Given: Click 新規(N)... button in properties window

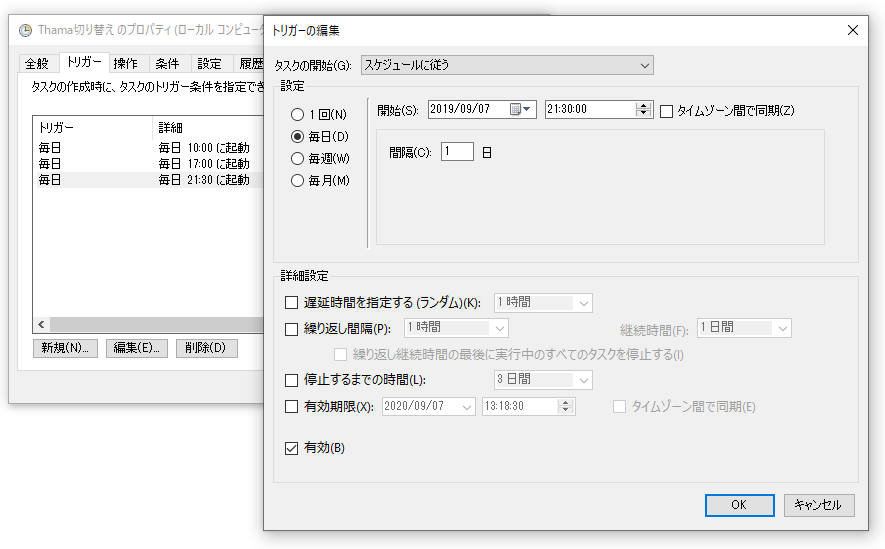Looking at the screenshot, I should [65, 348].
